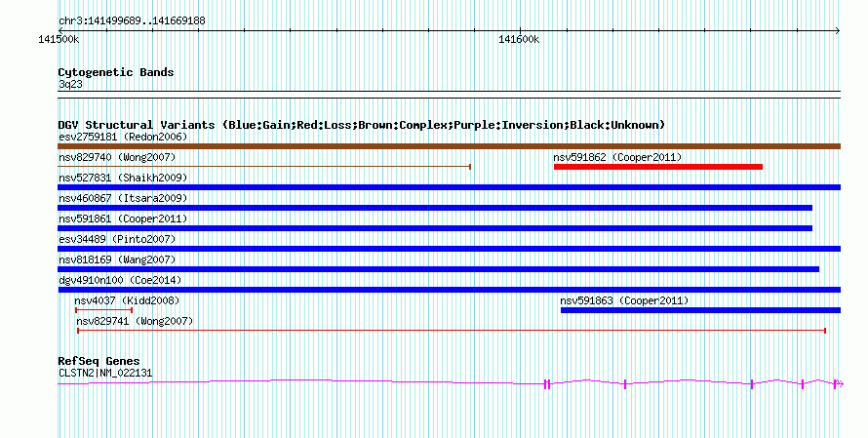This screenshot has height=438, width=868.
Task: Click the nsv4037 (Kidd2008) label
Action: click(x=127, y=300)
